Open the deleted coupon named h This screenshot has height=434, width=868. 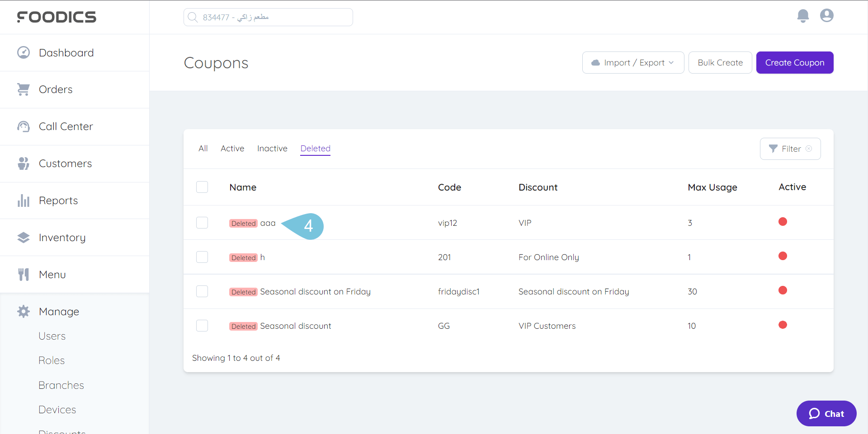(262, 257)
